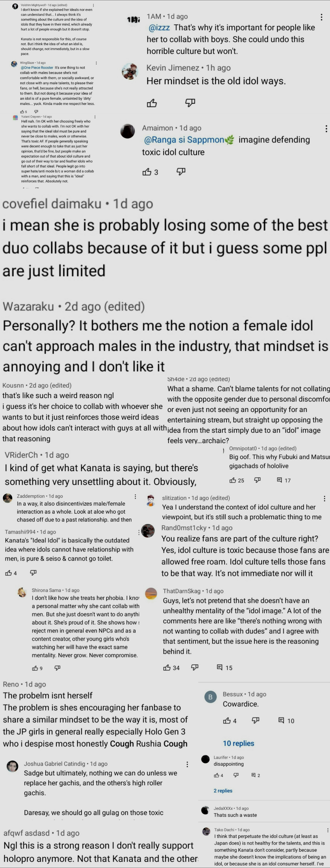Open options menu for Amaimon's comment

(326, 128)
